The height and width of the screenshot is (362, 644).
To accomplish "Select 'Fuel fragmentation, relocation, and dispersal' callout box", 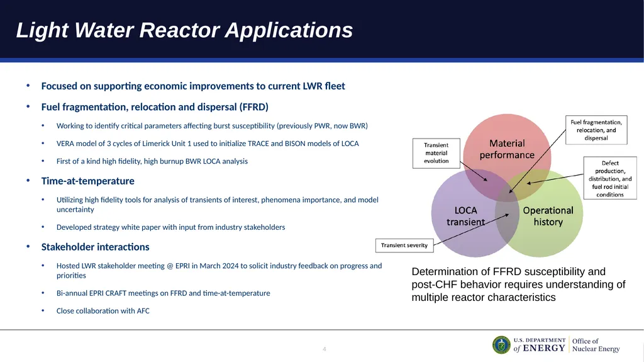I will click(596, 130).
